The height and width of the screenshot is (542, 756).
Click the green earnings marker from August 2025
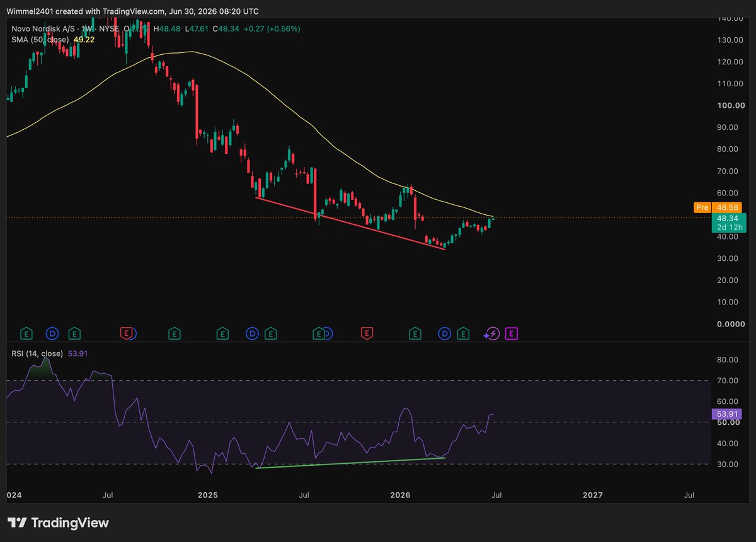[x=320, y=333]
